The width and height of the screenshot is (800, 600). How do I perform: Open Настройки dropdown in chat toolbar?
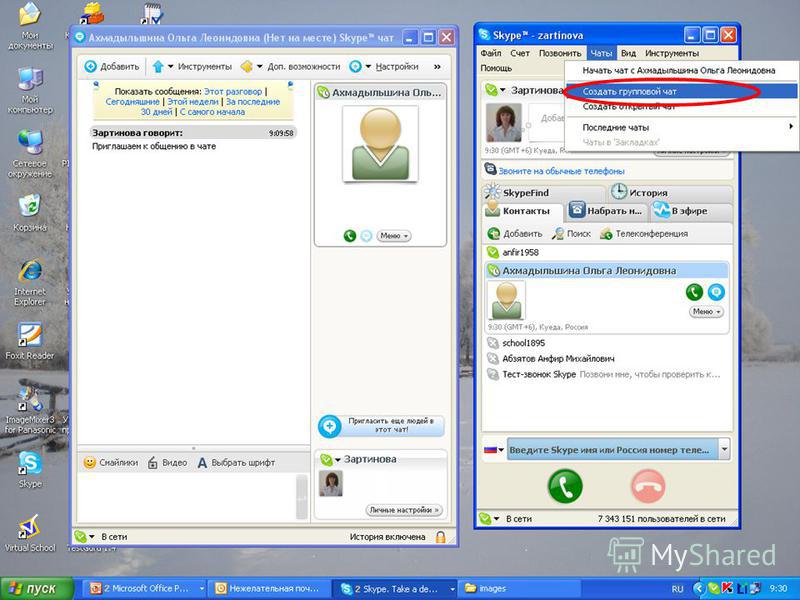[x=384, y=67]
